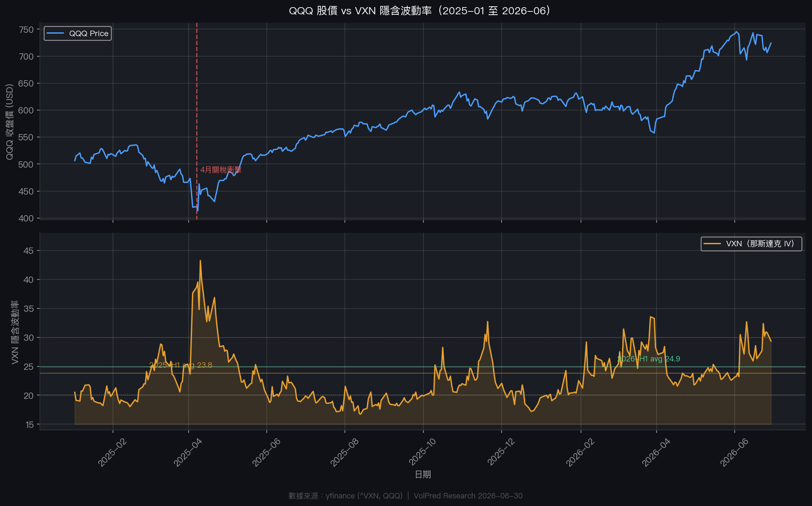Image resolution: width=812 pixels, height=506 pixels.
Task: Click the '2025-10' x-axis tick label
Action: (x=423, y=452)
